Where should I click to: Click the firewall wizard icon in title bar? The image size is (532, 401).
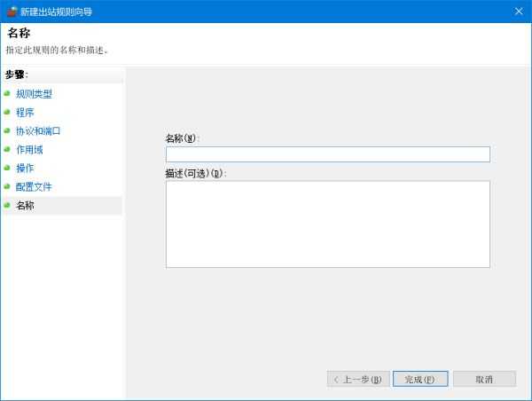click(11, 11)
